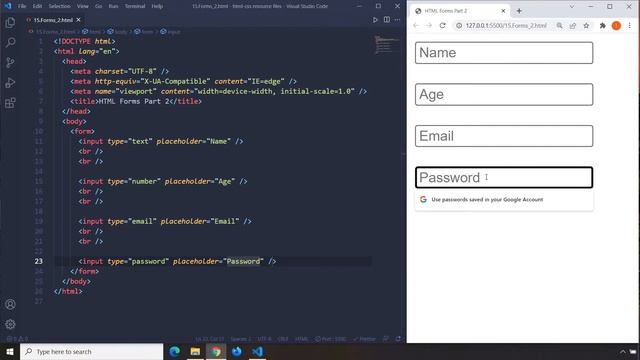Click the form breadcrumb item
Image resolution: width=640 pixels, height=360 pixels.
(x=144, y=31)
